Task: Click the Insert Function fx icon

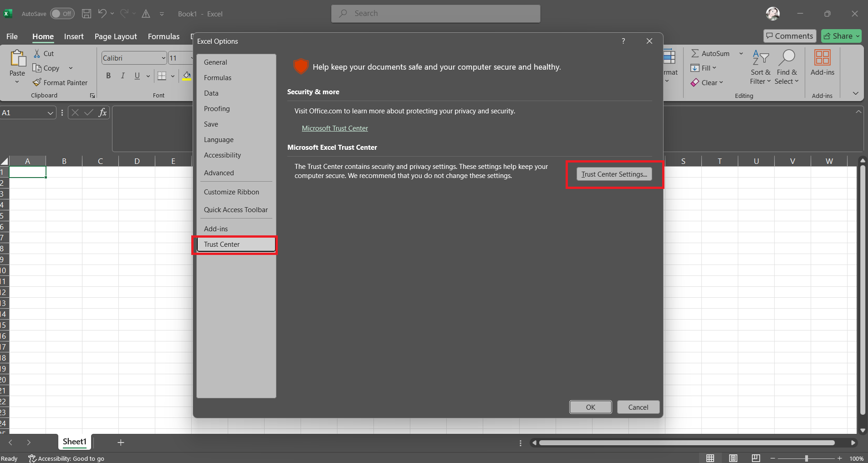Action: [x=102, y=112]
